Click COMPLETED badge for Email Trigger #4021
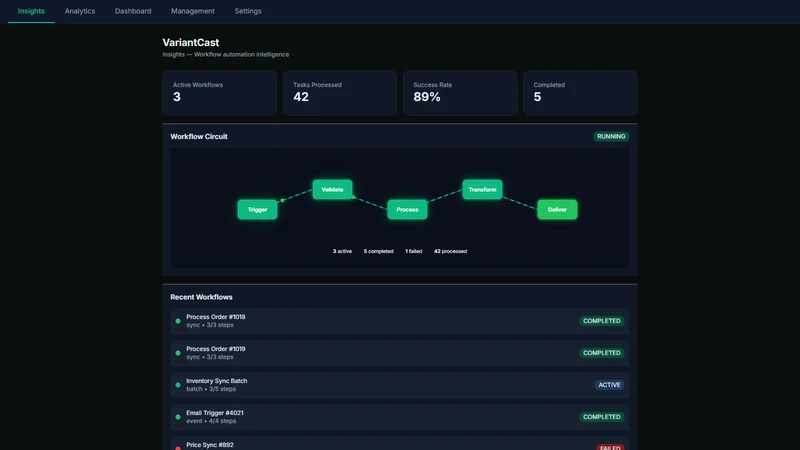800x450 pixels. pyautogui.click(x=602, y=417)
